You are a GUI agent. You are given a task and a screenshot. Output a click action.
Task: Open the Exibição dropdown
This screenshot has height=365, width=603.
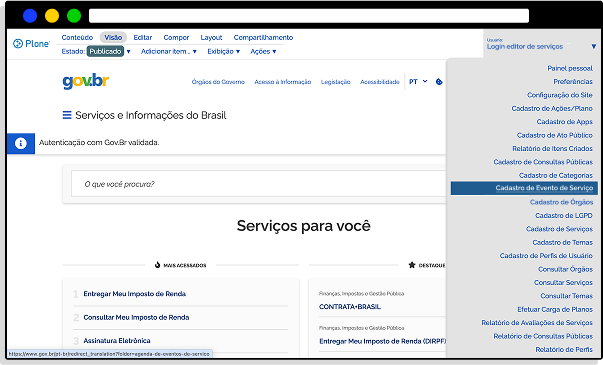(223, 52)
